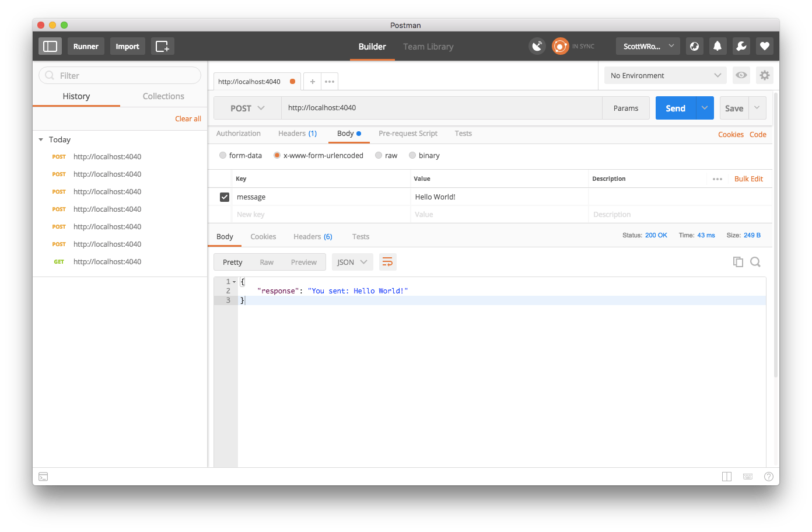Toggle line wrapping in the response viewer
This screenshot has width=812, height=532.
pyautogui.click(x=387, y=262)
